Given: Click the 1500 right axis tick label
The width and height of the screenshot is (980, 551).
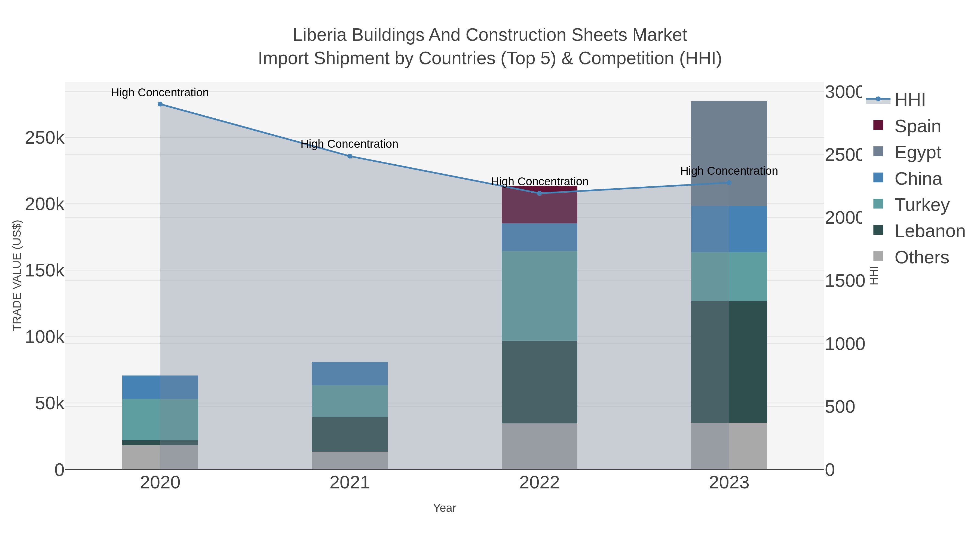Looking at the screenshot, I should click(845, 281).
